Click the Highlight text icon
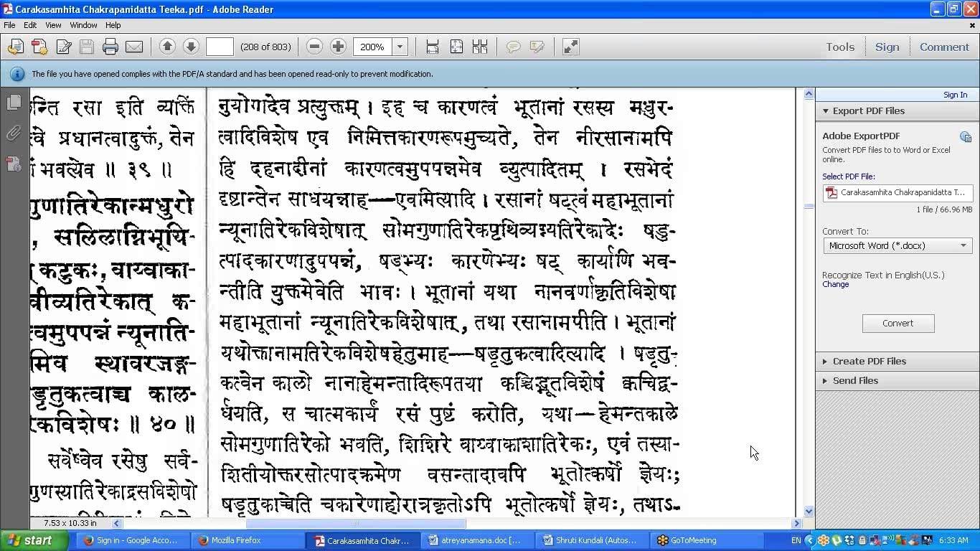This screenshot has width=980, height=551. [x=537, y=47]
